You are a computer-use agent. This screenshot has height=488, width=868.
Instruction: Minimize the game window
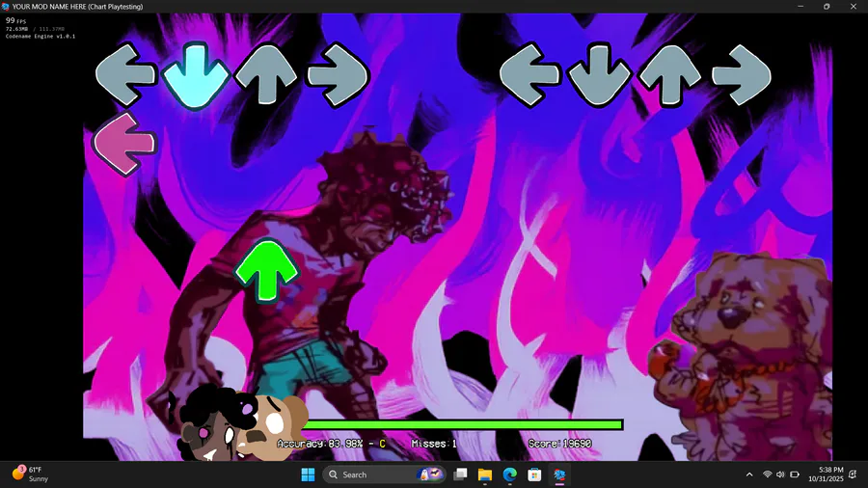(x=800, y=7)
